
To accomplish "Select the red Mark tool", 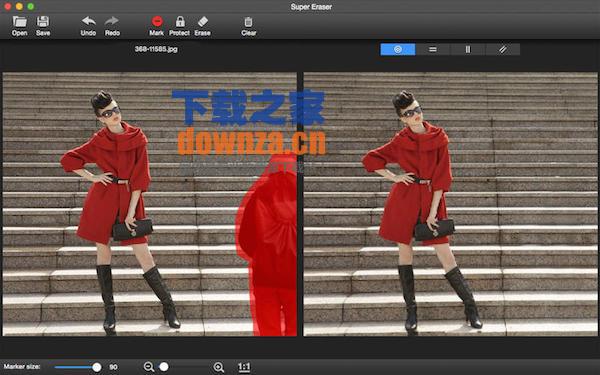I will coord(157,26).
